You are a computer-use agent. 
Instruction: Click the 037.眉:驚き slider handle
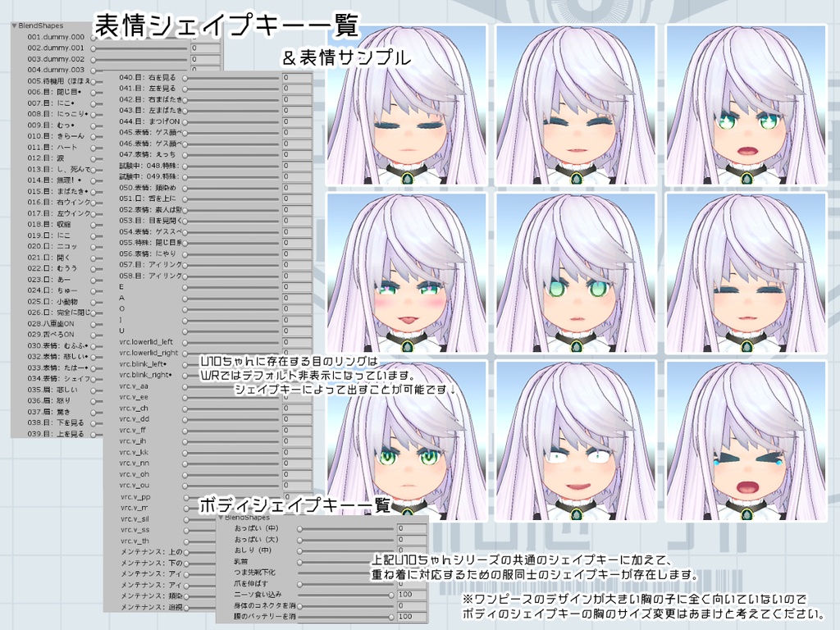tap(94, 411)
